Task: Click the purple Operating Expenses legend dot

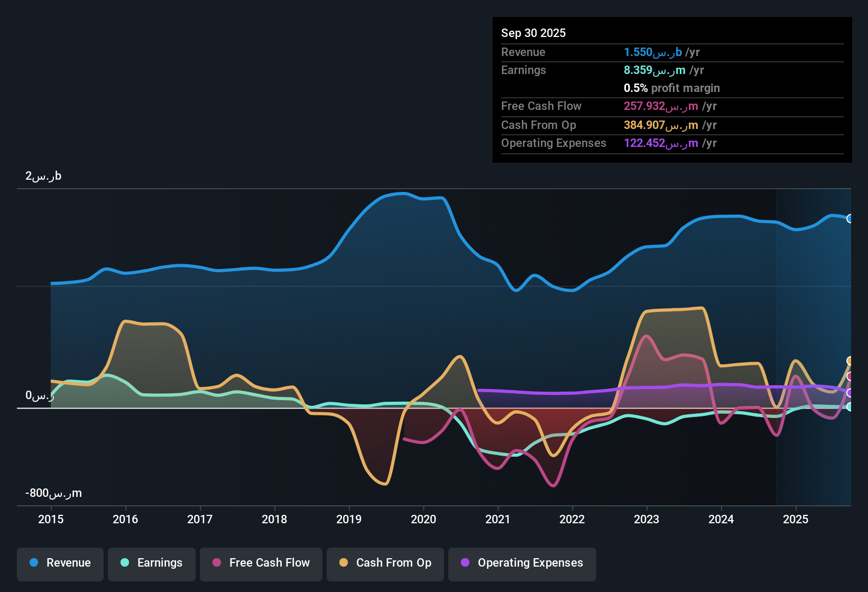Action: [x=465, y=563]
